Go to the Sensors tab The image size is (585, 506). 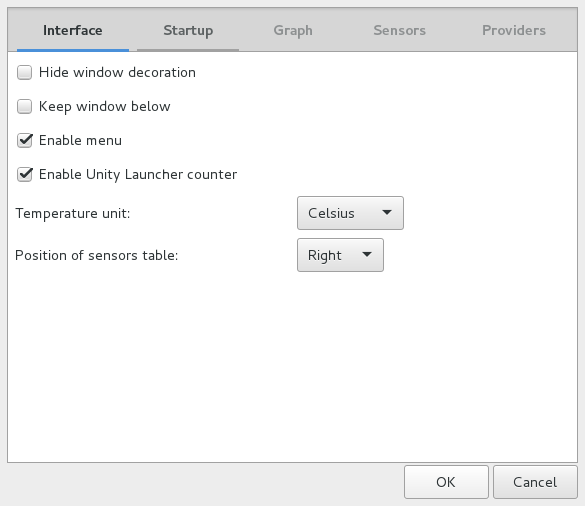399,30
